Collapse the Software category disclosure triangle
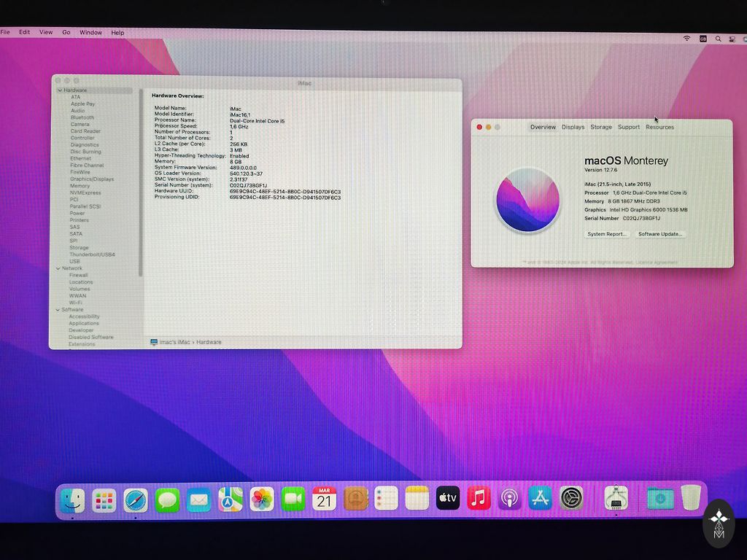 58,310
